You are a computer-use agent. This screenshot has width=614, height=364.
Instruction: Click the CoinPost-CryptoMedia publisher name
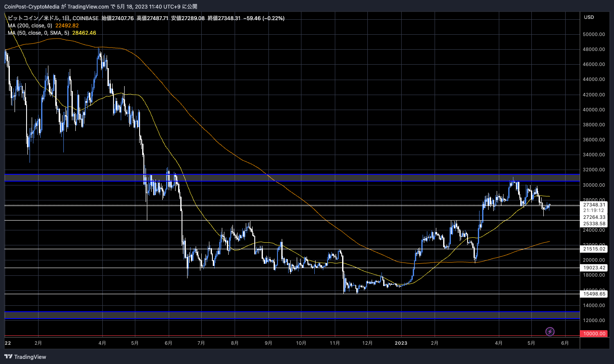tap(32, 6)
